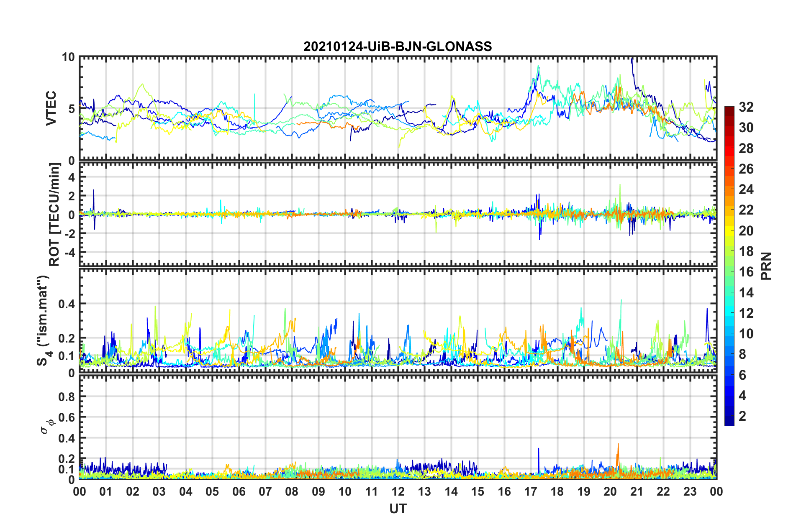Select hour tick "07" on the UT axis
The image size is (796, 532).
[x=265, y=491]
